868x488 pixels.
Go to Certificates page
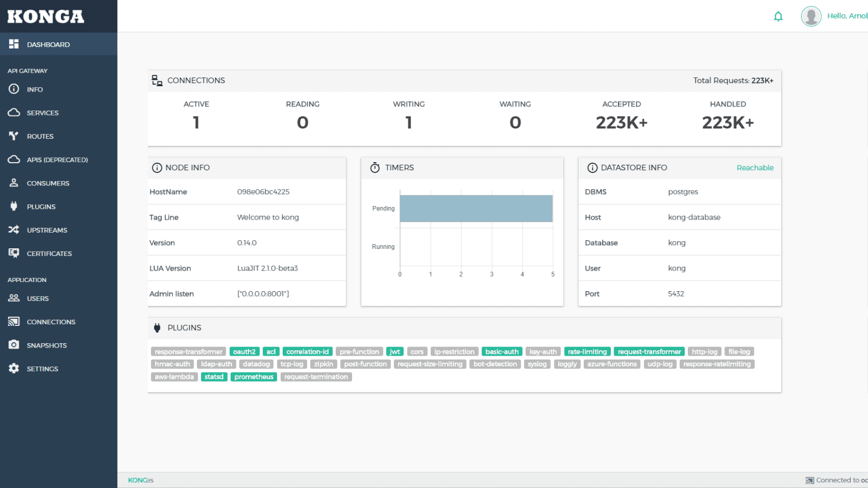tap(59, 253)
